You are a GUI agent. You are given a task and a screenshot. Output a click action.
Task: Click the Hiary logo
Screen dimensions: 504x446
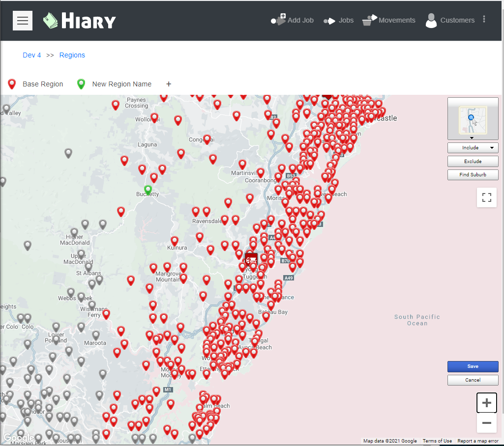(x=79, y=21)
